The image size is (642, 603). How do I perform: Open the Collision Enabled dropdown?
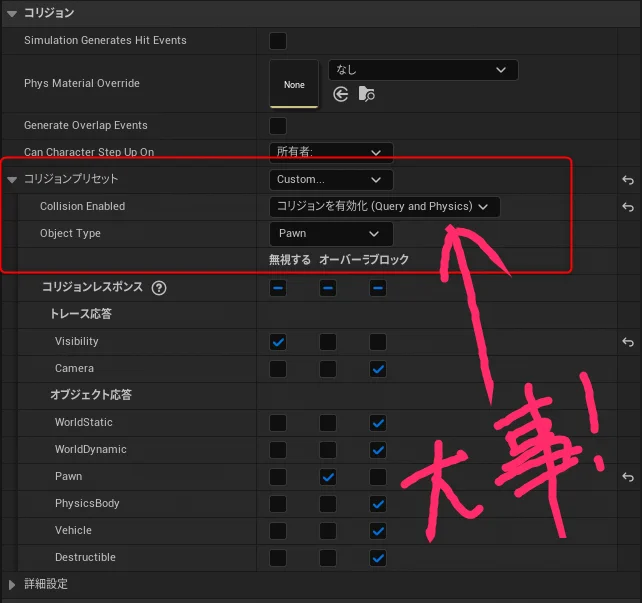tap(384, 207)
